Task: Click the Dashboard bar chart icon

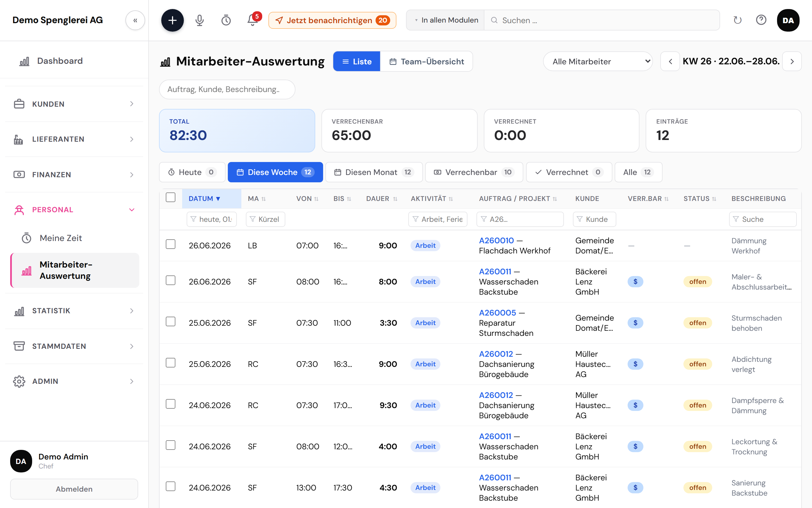Action: [x=24, y=61]
